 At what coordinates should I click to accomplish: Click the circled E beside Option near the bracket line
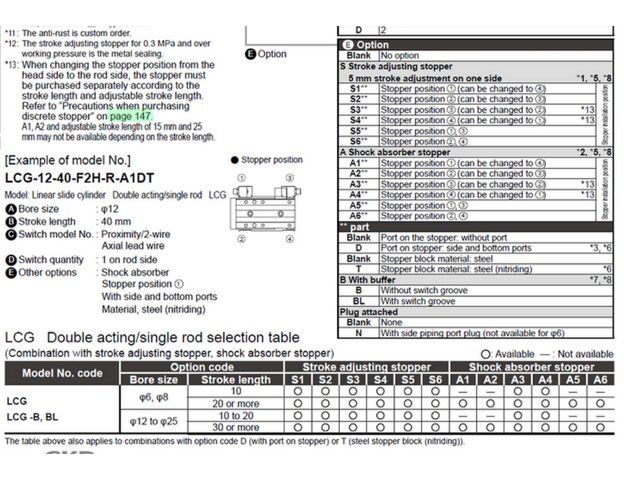(250, 54)
